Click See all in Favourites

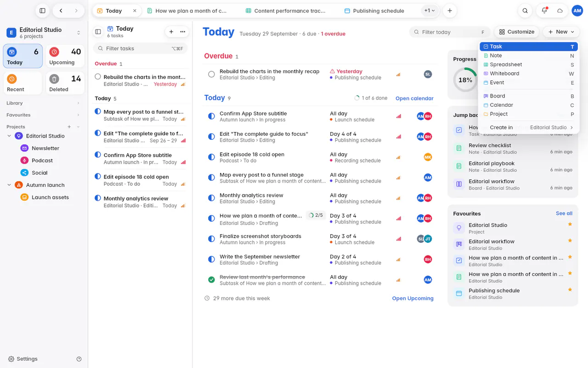[564, 213]
